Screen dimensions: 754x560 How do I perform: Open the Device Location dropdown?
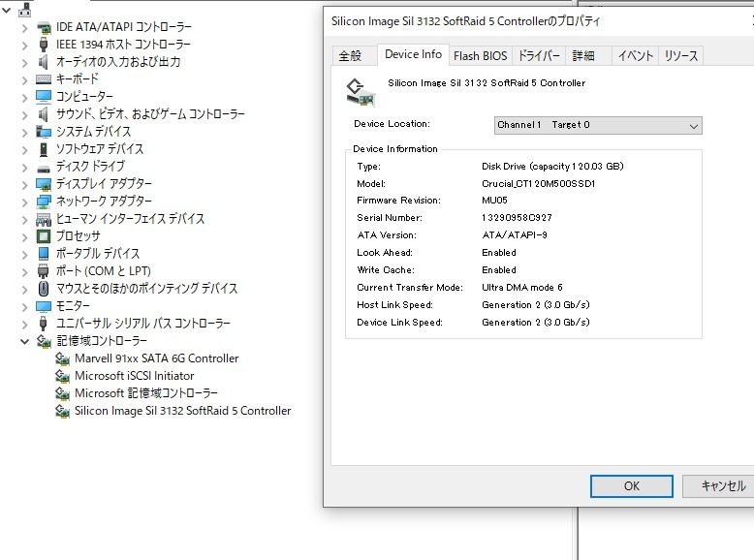click(598, 125)
